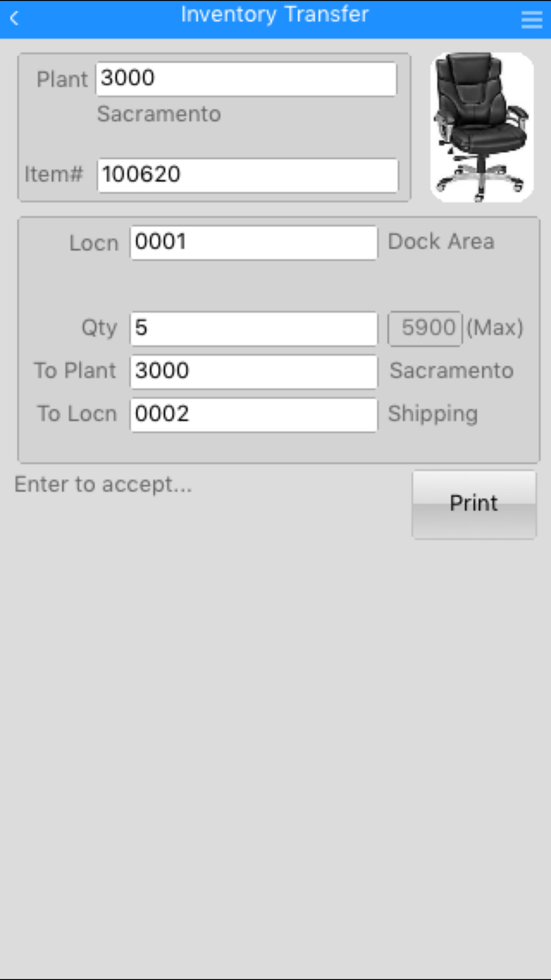Screen dimensions: 551x980
Task: Tap the Inventory Transfer title
Action: point(275,15)
